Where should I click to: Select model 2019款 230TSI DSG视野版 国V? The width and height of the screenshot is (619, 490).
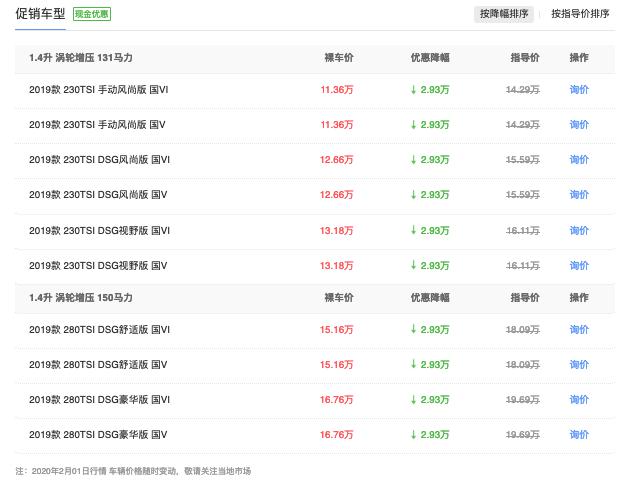click(98, 265)
